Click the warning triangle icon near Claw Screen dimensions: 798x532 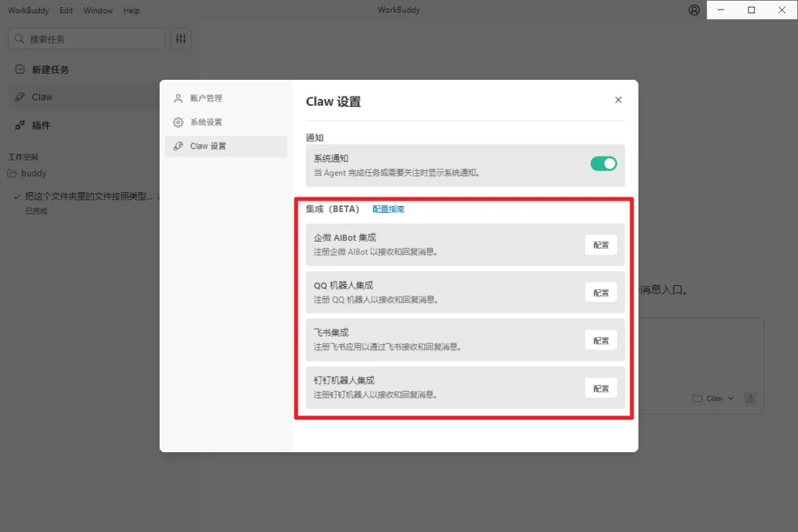[x=750, y=398]
